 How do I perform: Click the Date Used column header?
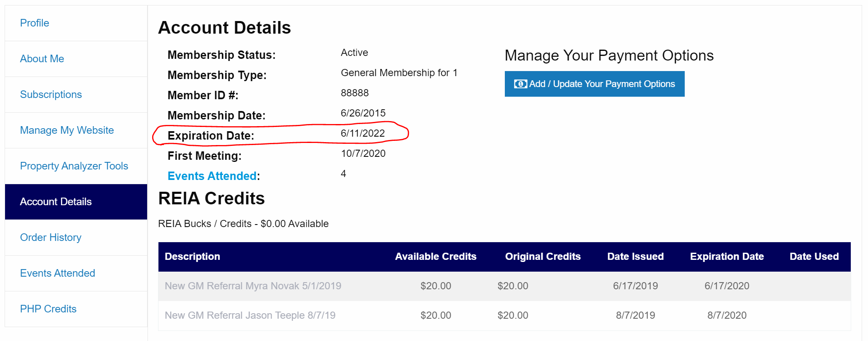coord(814,256)
